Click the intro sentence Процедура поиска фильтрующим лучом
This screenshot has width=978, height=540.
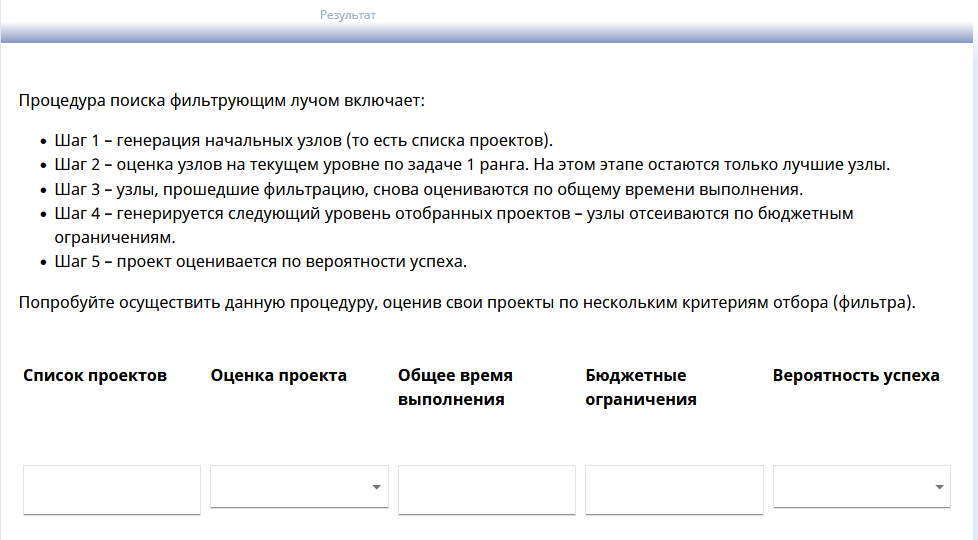[x=222, y=101]
